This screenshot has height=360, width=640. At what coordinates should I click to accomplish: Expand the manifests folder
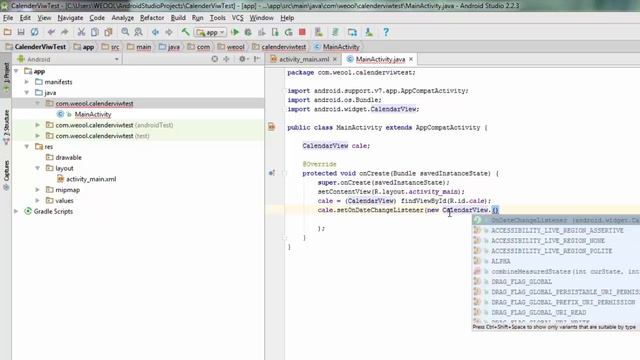[x=27, y=82]
